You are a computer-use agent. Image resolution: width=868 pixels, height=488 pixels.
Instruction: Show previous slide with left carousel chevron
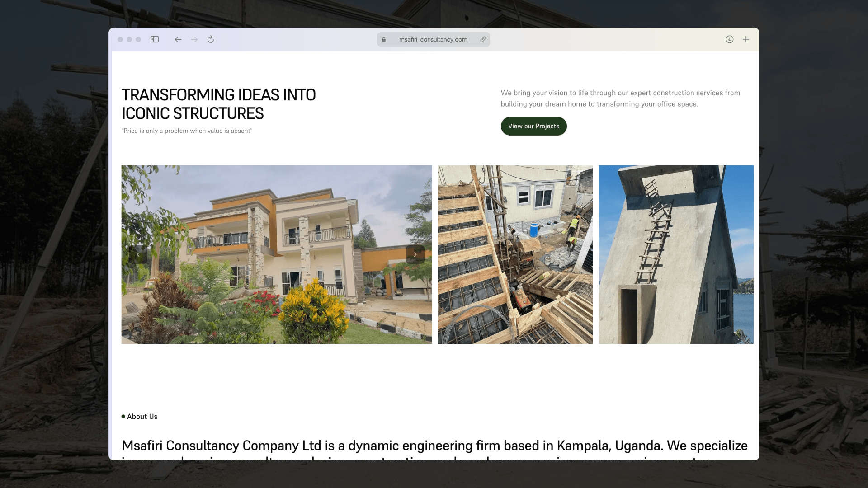click(x=138, y=254)
